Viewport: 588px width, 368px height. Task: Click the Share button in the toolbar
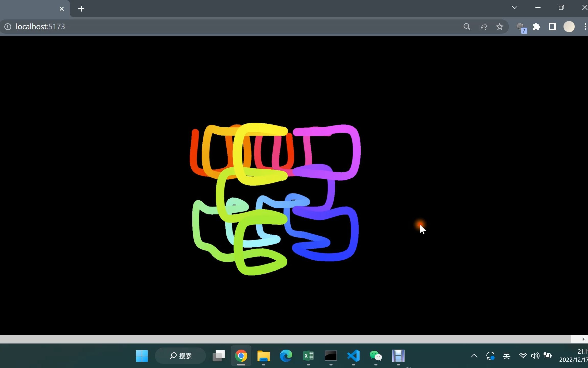pyautogui.click(x=483, y=26)
